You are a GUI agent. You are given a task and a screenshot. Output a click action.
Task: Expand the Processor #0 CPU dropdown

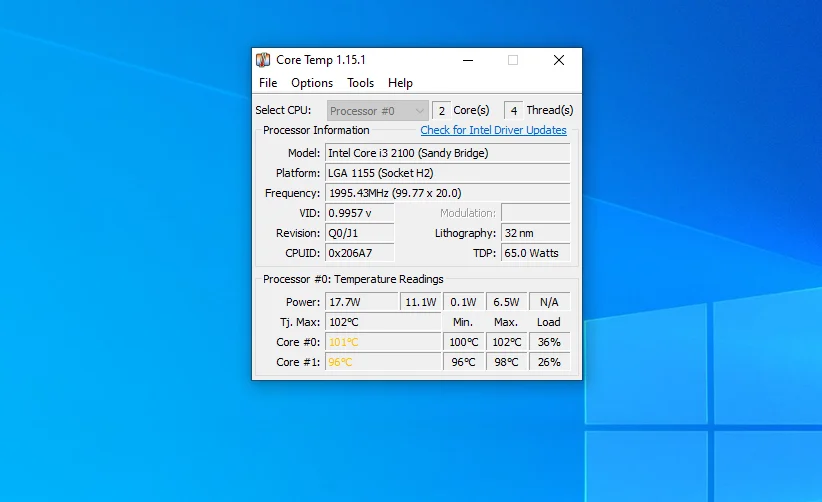[x=377, y=111]
